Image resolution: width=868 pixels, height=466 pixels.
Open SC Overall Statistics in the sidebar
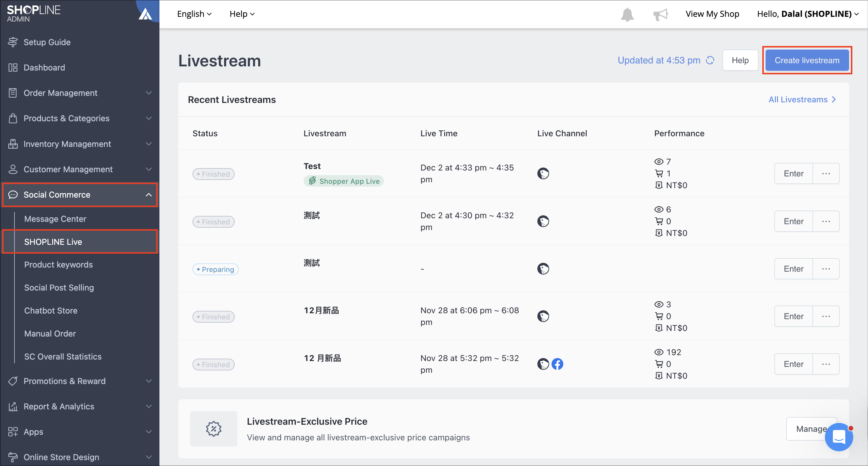pos(63,357)
